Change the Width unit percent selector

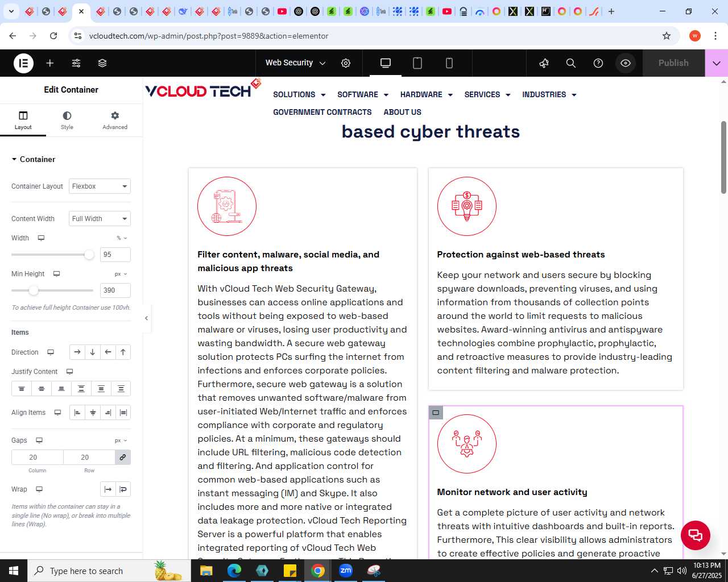(x=122, y=238)
